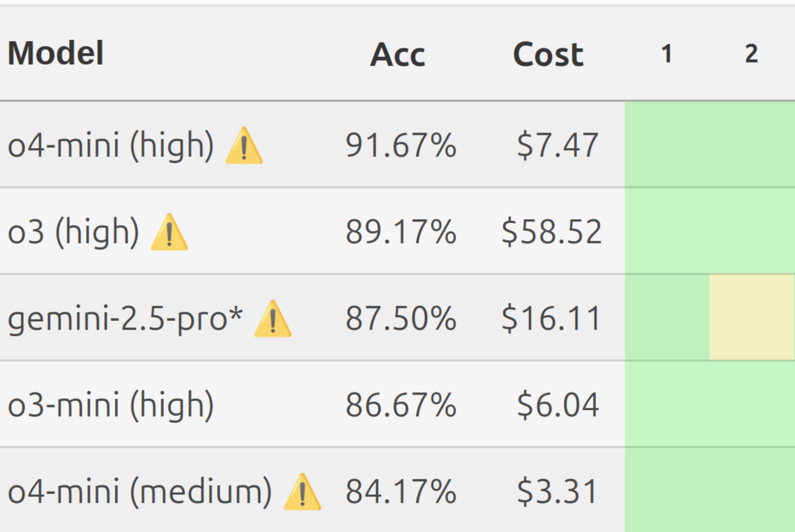Viewport: 795px width, 532px height.
Task: Sort the table by the Model header
Action: 56,53
